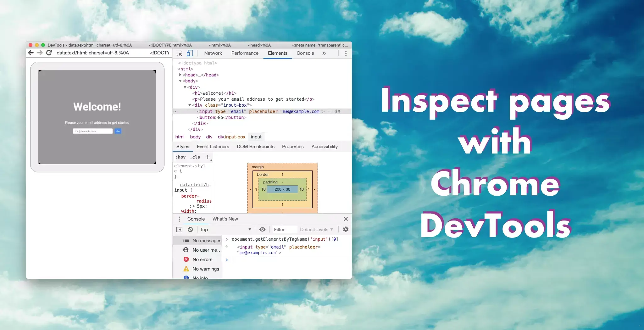The image size is (644, 330).
Task: Open the What's New drawer tab
Action: [225, 219]
